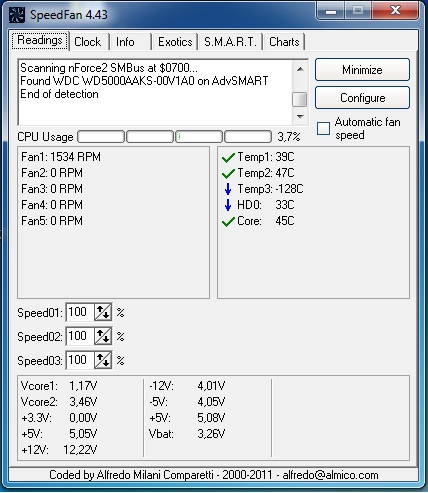Click the Speed02 spinner arrows

pos(103,336)
